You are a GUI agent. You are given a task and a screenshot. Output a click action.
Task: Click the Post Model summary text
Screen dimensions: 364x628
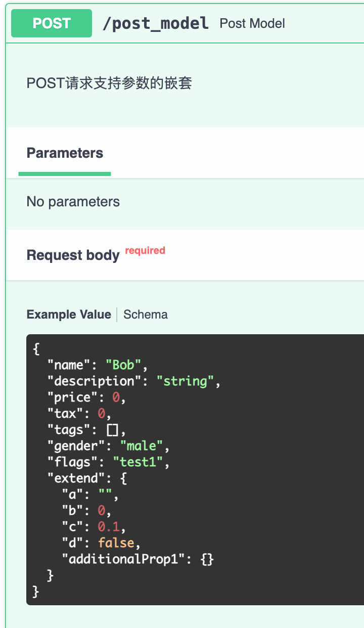(252, 23)
